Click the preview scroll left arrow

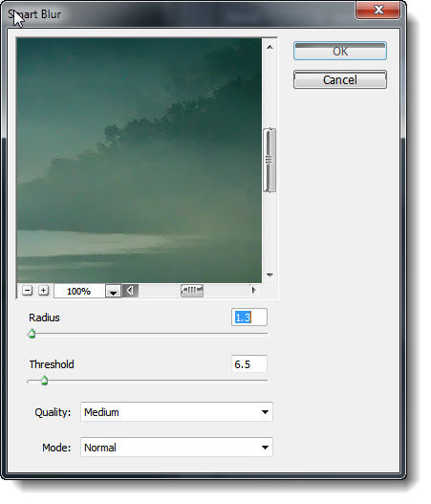[130, 291]
